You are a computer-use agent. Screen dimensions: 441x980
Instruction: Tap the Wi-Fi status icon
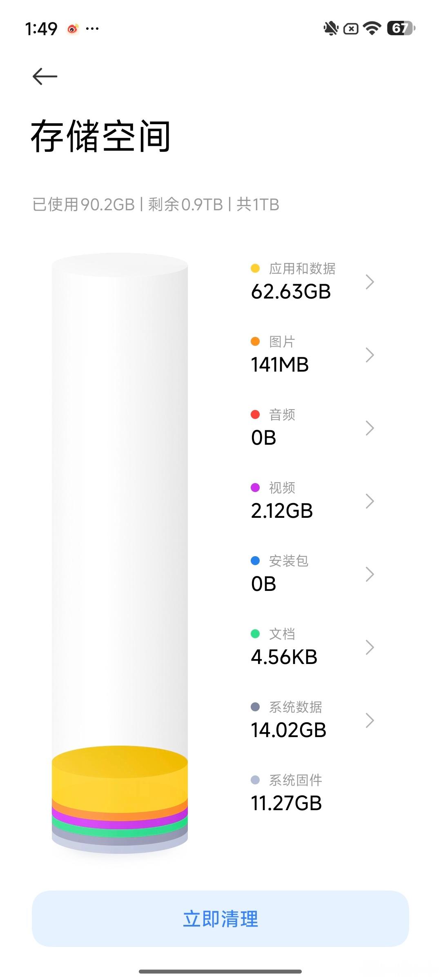(x=372, y=29)
